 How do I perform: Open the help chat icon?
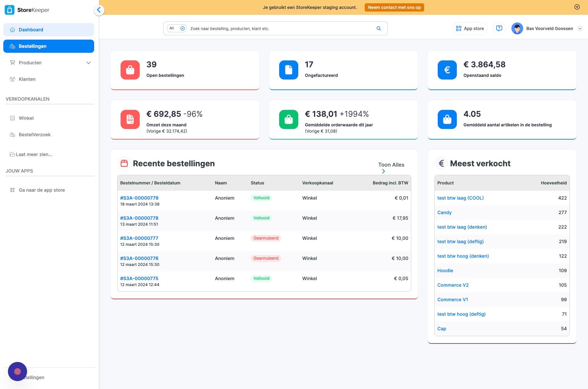pos(499,28)
